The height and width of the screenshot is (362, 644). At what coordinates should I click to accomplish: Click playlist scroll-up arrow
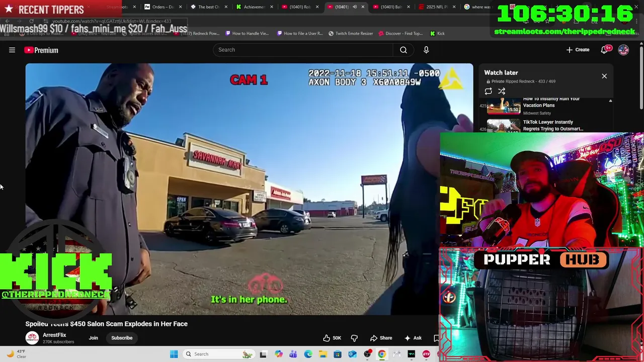coord(610,101)
